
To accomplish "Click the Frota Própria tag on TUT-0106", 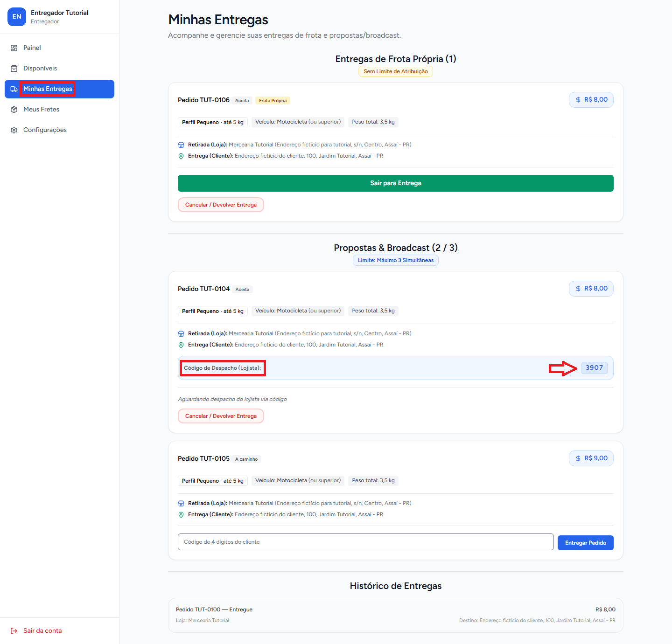I will [273, 101].
